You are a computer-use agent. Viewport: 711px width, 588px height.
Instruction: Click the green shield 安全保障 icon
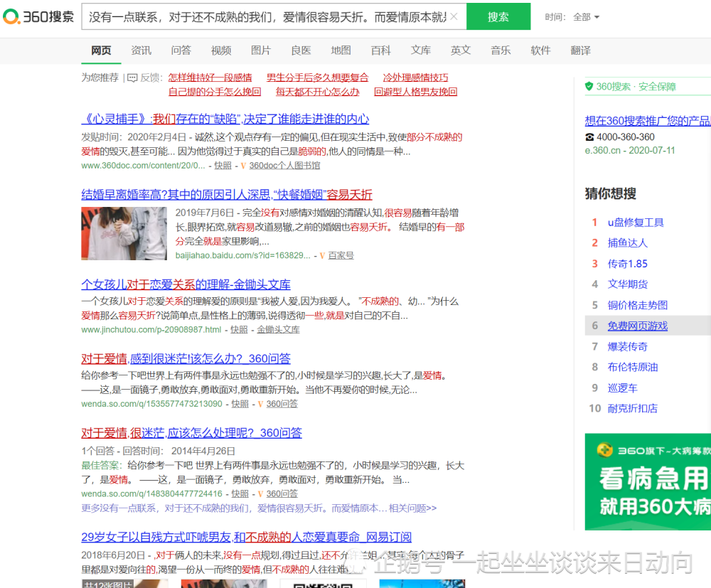[x=589, y=86]
